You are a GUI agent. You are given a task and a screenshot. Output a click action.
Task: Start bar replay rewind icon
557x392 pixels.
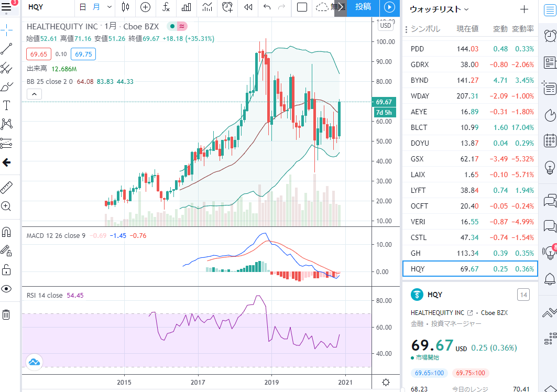click(248, 7)
